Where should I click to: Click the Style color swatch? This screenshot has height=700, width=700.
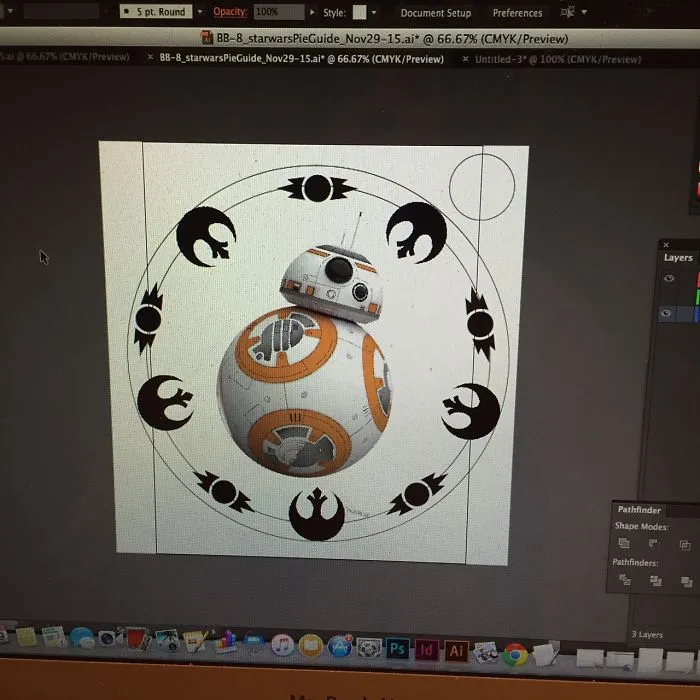[x=359, y=12]
